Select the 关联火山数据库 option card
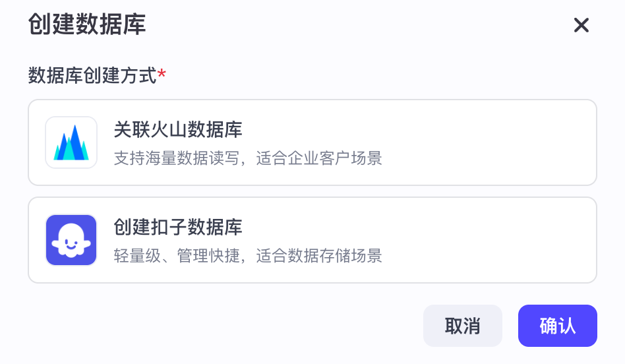 pyautogui.click(x=312, y=142)
